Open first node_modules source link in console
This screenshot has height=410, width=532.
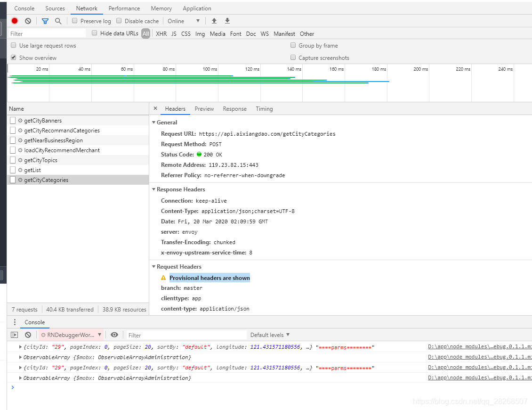pyautogui.click(x=480, y=346)
